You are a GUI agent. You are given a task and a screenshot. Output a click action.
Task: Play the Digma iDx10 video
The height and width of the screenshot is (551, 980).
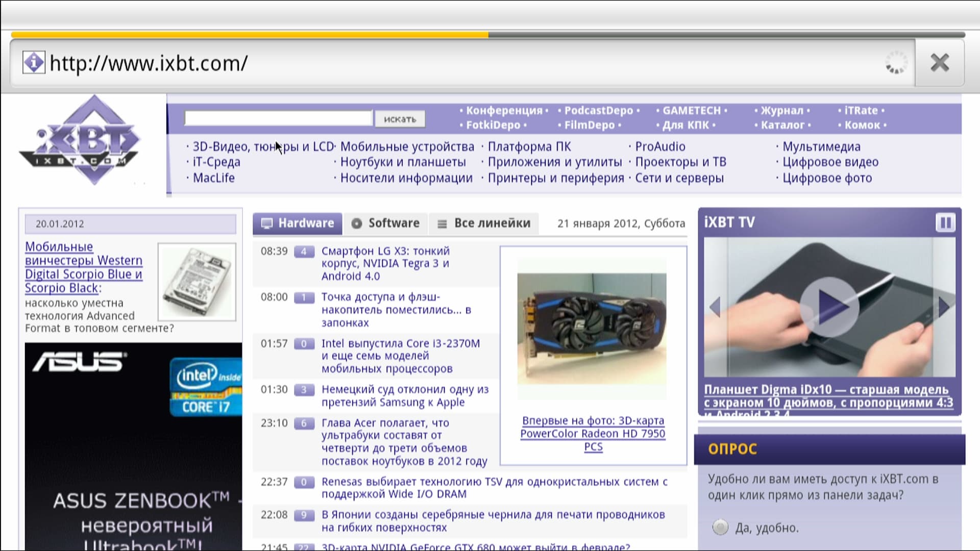[829, 307]
